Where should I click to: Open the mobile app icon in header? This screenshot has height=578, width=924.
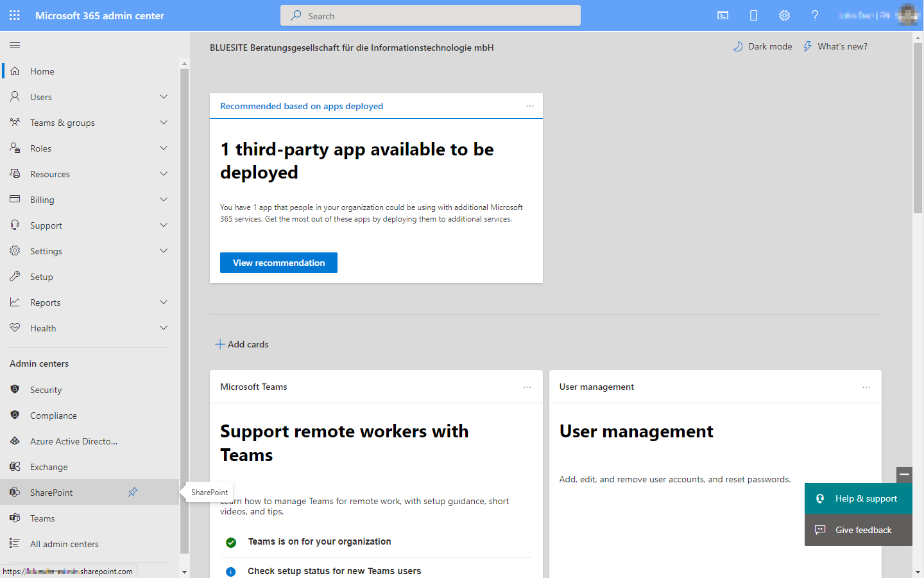point(754,15)
